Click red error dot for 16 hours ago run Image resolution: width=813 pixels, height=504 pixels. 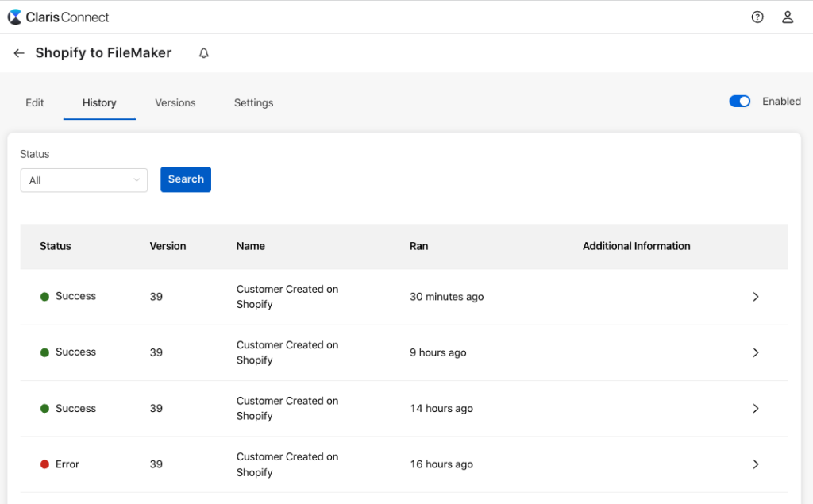click(44, 464)
